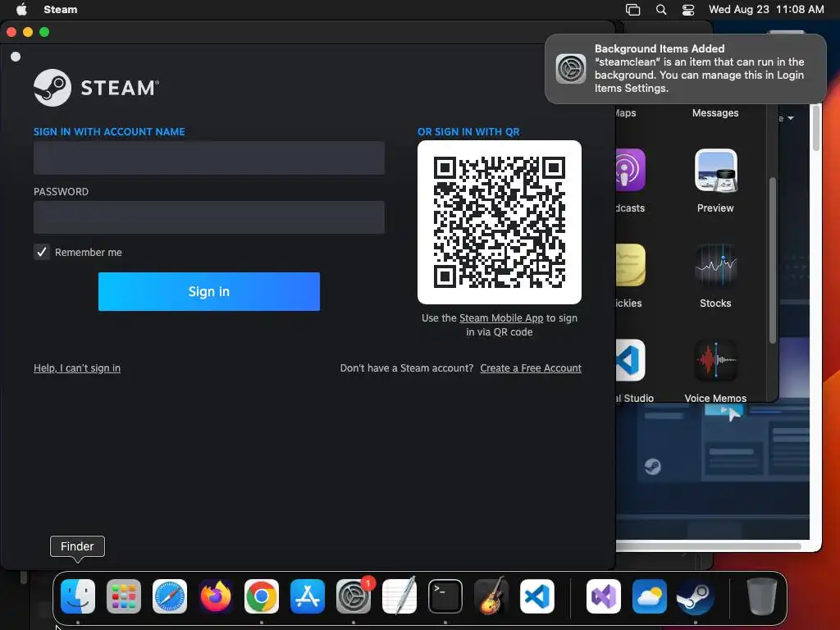Click the QR code image
The width and height of the screenshot is (840, 630).
point(500,221)
